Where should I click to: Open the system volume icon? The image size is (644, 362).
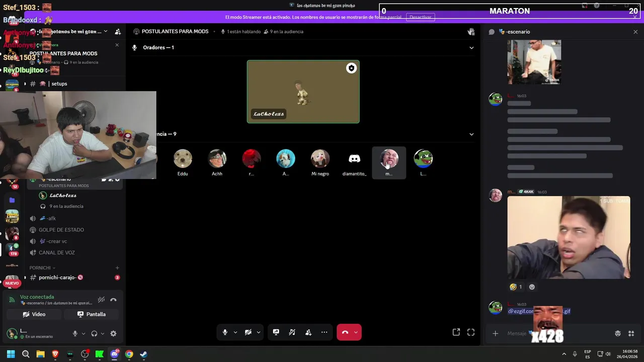click(608, 354)
